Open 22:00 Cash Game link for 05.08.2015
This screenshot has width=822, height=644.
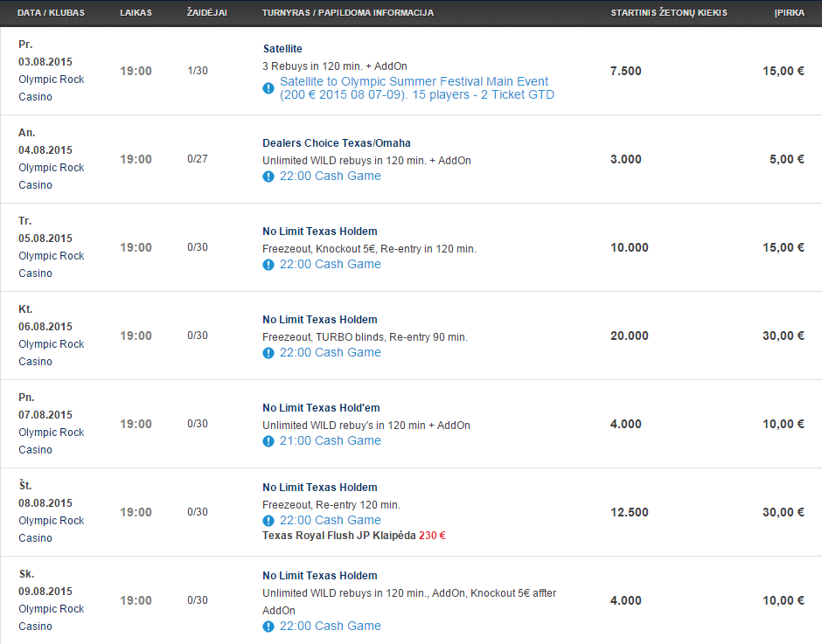coord(331,264)
